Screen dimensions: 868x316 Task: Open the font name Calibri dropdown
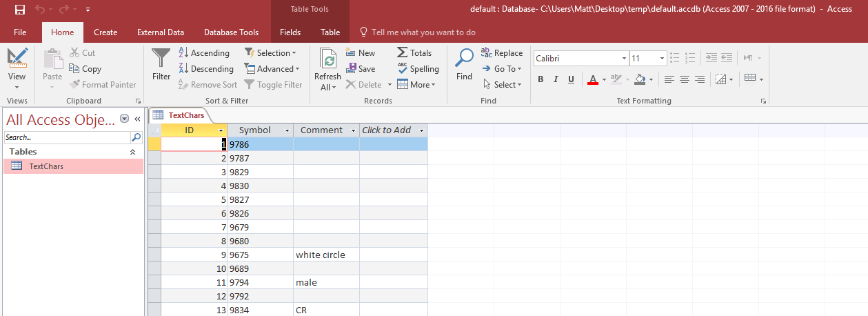[624, 59]
